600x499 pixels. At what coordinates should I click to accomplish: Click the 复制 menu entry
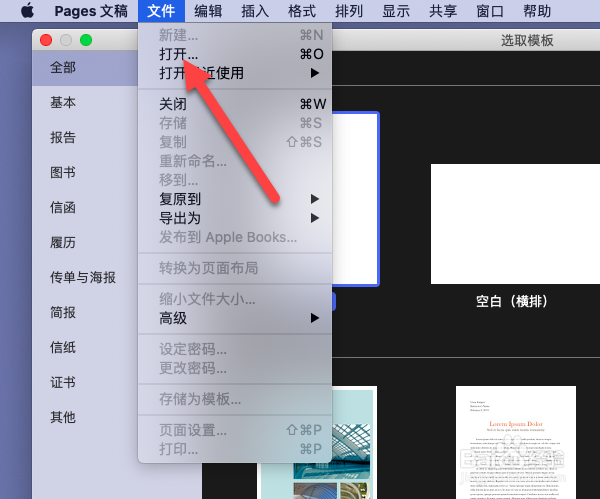pos(235,142)
